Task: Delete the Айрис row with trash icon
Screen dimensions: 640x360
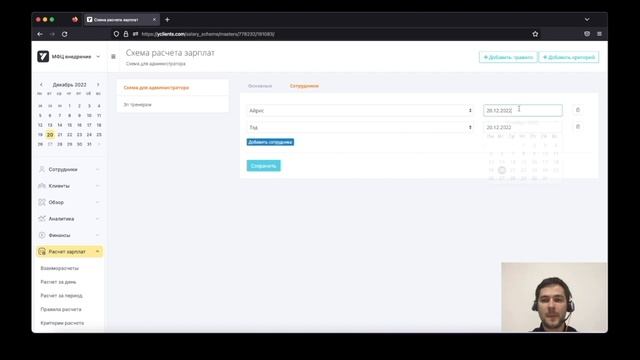Action: click(578, 110)
